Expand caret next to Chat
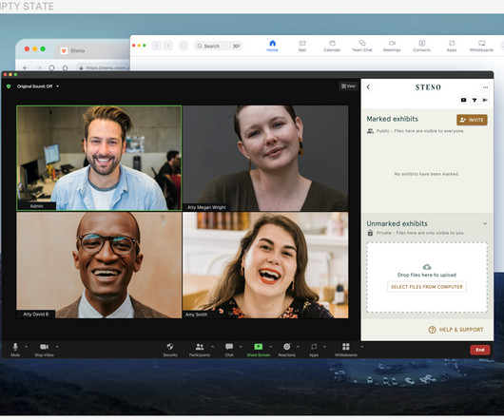The image size is (504, 420). (241, 347)
